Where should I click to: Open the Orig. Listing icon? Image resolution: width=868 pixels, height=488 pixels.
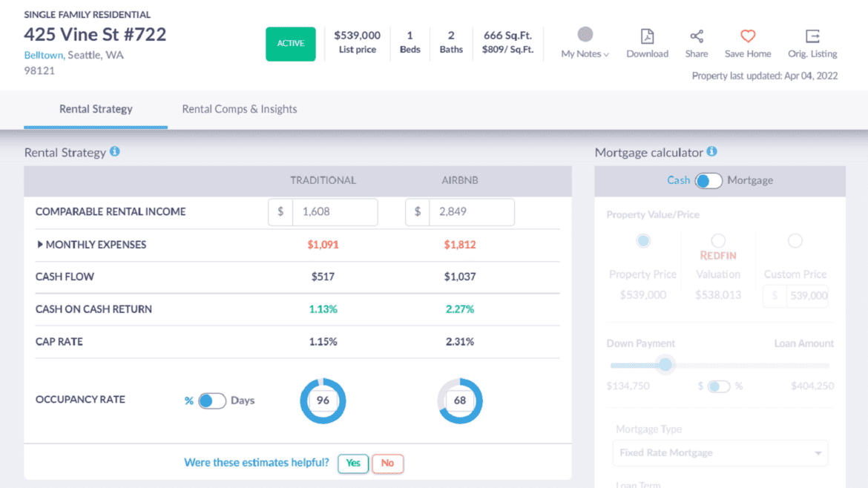(812, 36)
